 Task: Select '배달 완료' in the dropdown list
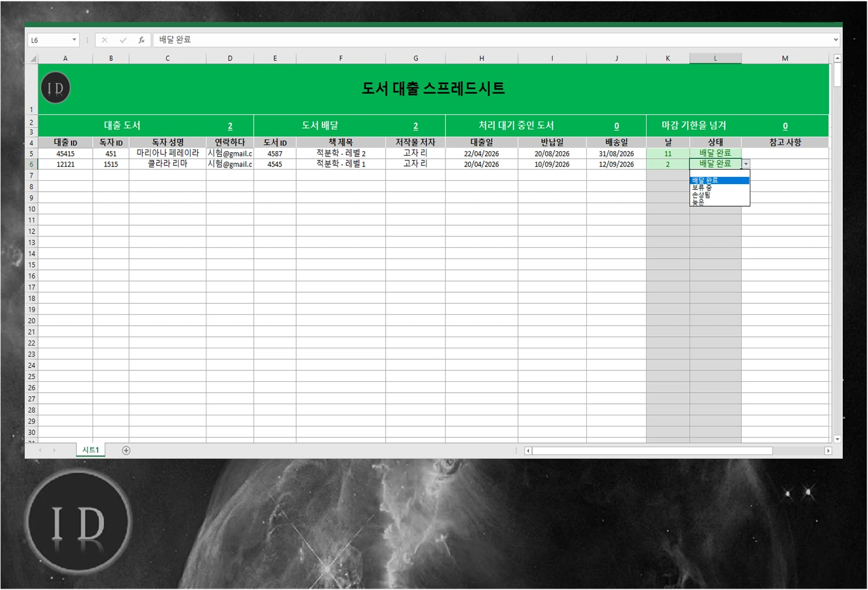point(720,180)
